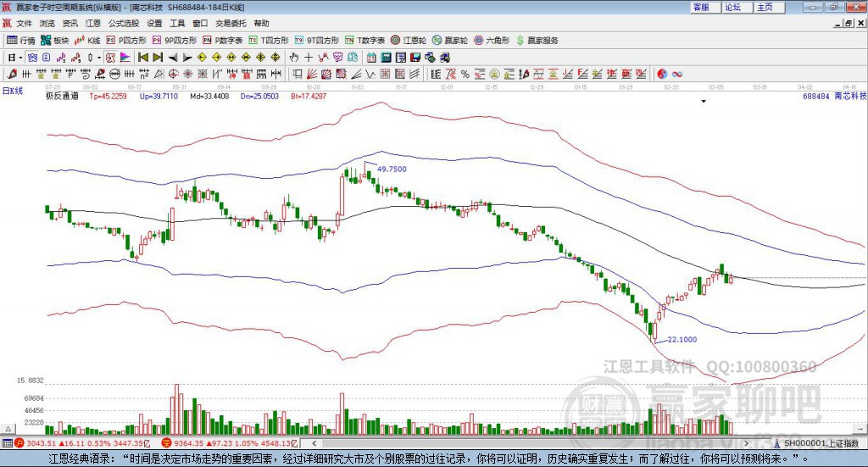Click the Md=33.4408 indicator value
The height and width of the screenshot is (467, 868).
point(209,97)
